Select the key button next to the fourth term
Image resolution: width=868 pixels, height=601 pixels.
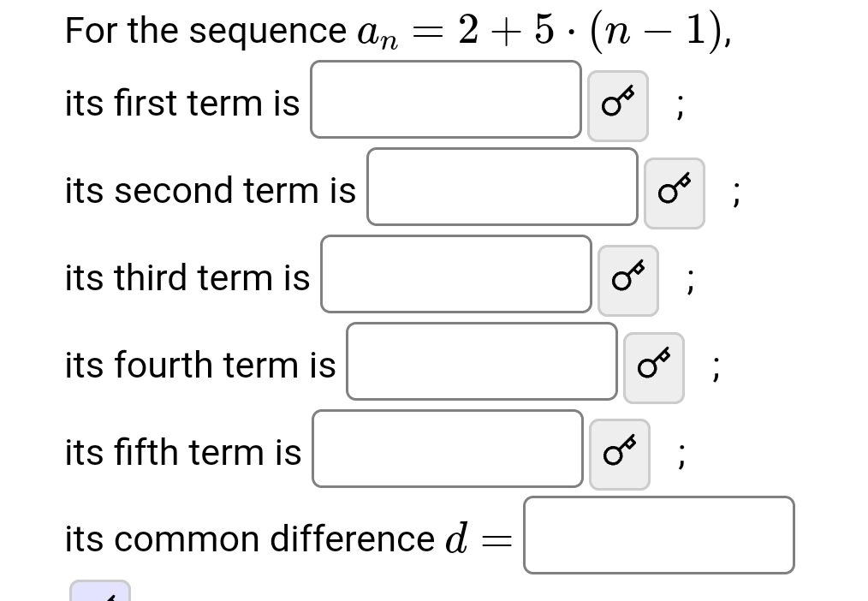[x=653, y=366]
